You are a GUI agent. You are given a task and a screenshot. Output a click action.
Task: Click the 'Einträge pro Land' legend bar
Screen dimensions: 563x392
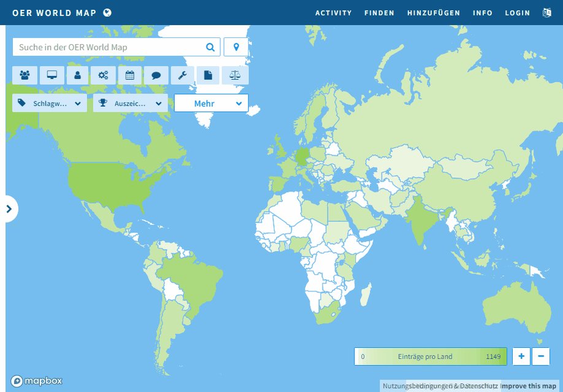pos(431,356)
